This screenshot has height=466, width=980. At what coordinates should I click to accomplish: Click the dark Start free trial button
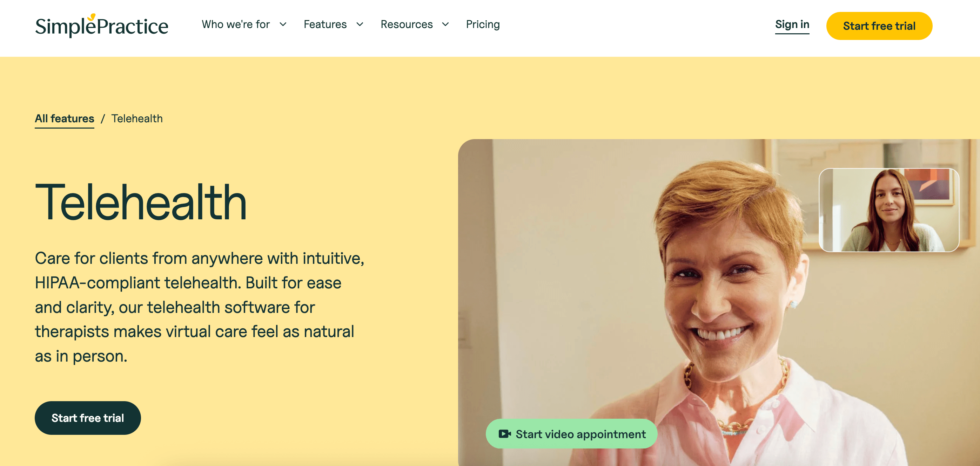pos(87,418)
